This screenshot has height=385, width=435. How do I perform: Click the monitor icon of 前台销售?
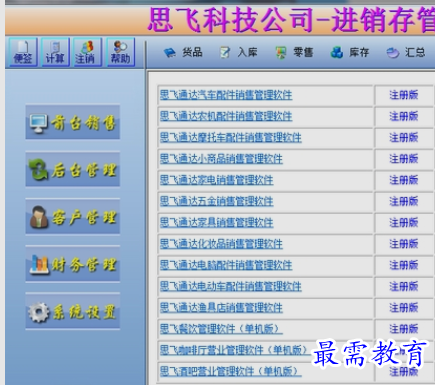tap(38, 123)
